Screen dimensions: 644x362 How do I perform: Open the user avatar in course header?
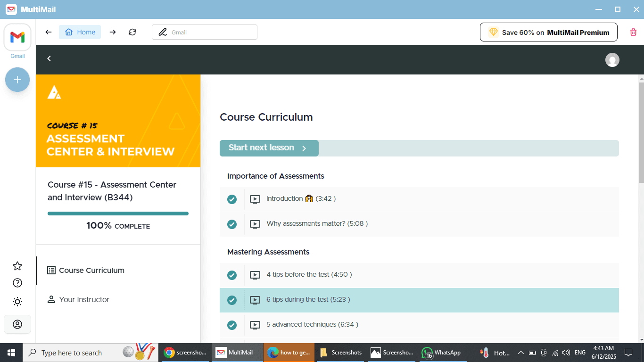point(612,60)
